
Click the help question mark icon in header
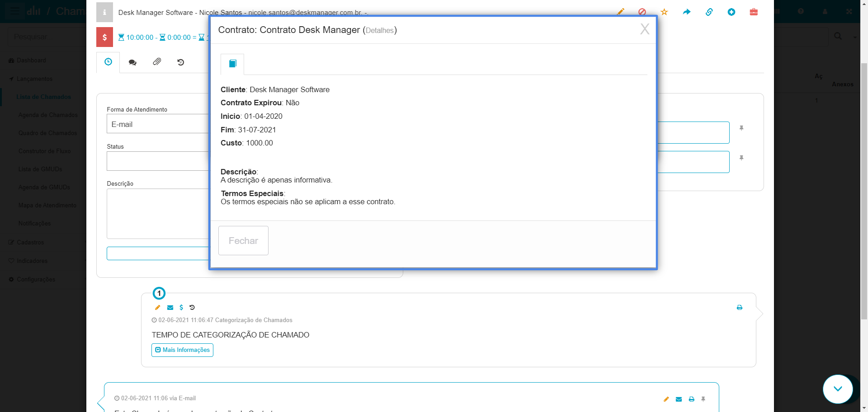[x=801, y=11]
